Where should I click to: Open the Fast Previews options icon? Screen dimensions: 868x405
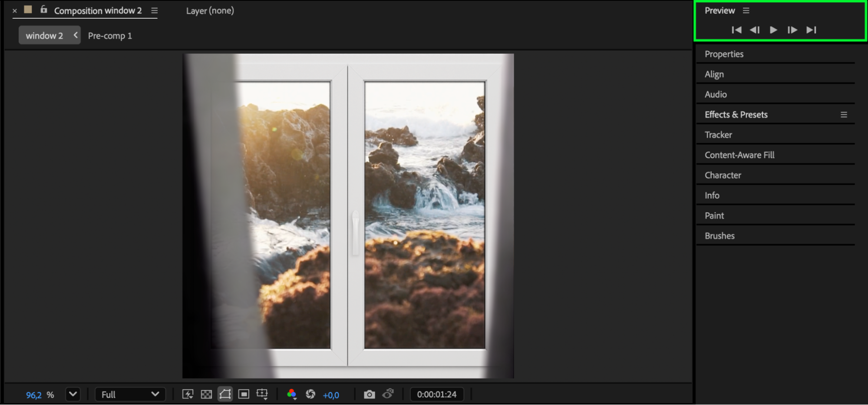pyautogui.click(x=188, y=394)
